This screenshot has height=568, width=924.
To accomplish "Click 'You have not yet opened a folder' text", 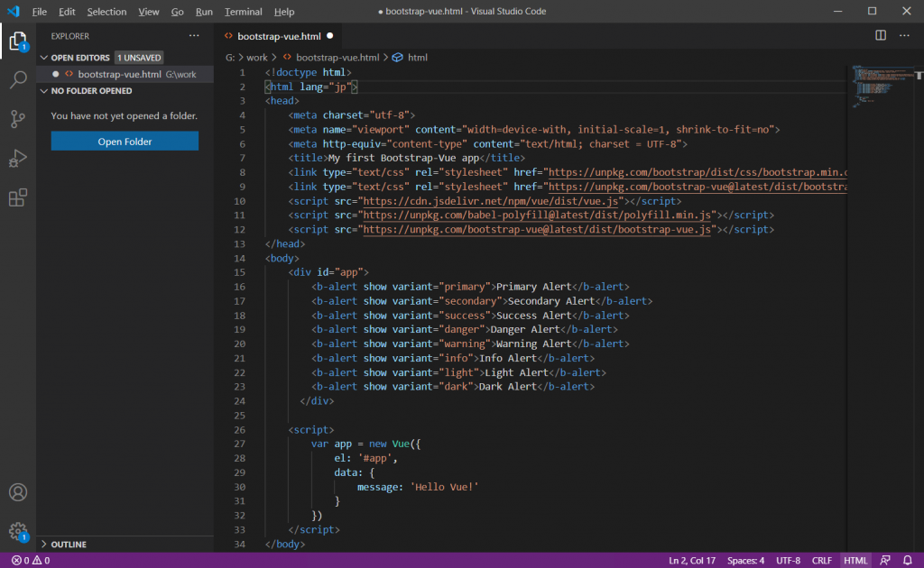I will (x=125, y=116).
